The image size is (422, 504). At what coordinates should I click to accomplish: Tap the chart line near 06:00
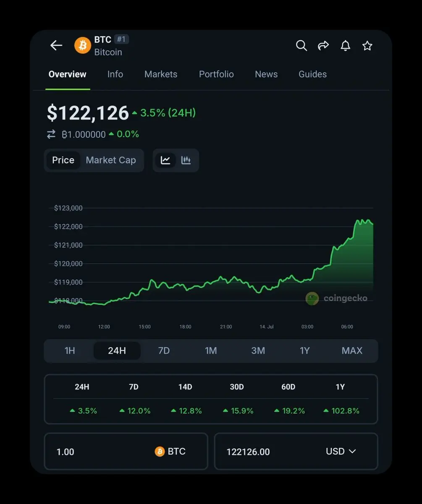click(347, 241)
